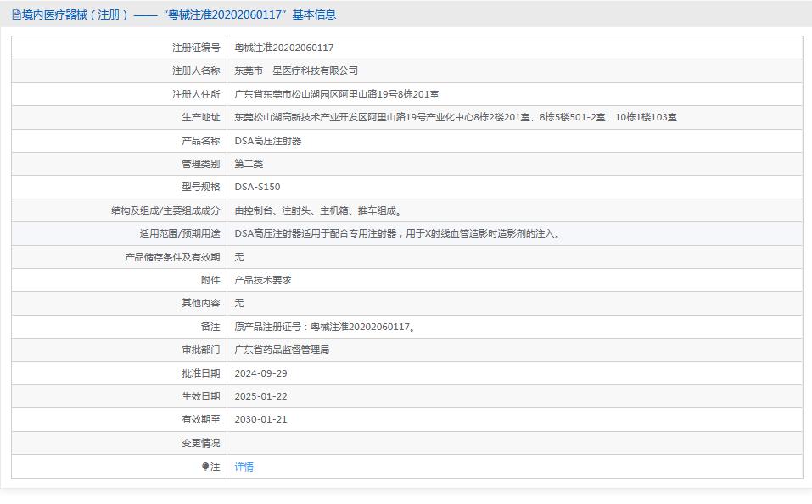Click the 注册人名称 label
Image resolution: width=812 pixels, height=504 pixels.
[196, 71]
